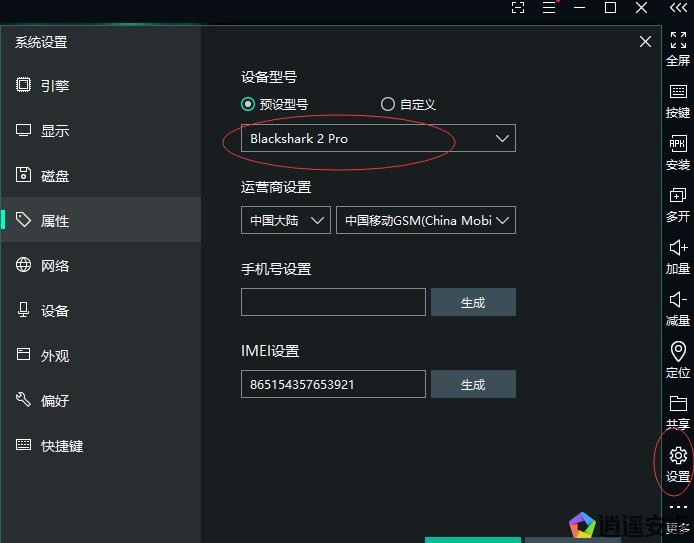Decrease volume with 减量 icon
Image resolution: width=694 pixels, height=543 pixels.
[678, 300]
